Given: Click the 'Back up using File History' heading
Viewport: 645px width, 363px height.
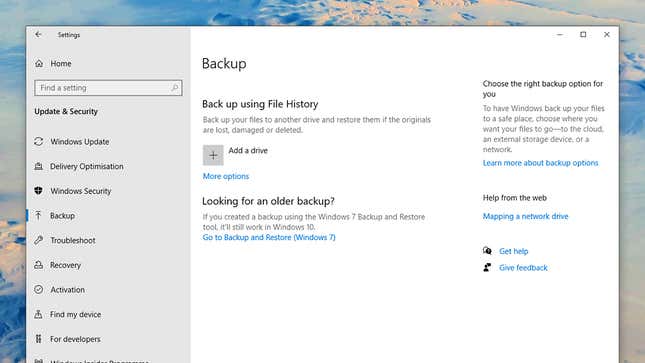Looking at the screenshot, I should pyautogui.click(x=260, y=104).
